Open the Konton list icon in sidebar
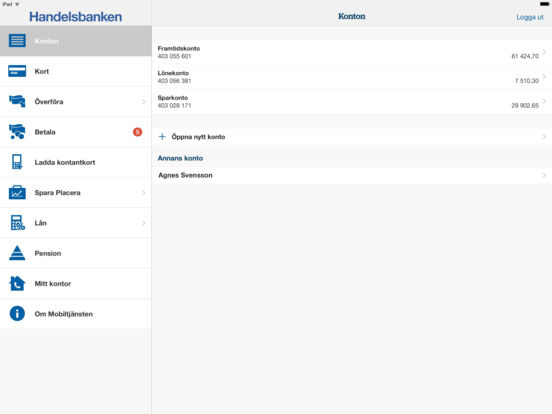The height and width of the screenshot is (414, 552). (x=17, y=41)
